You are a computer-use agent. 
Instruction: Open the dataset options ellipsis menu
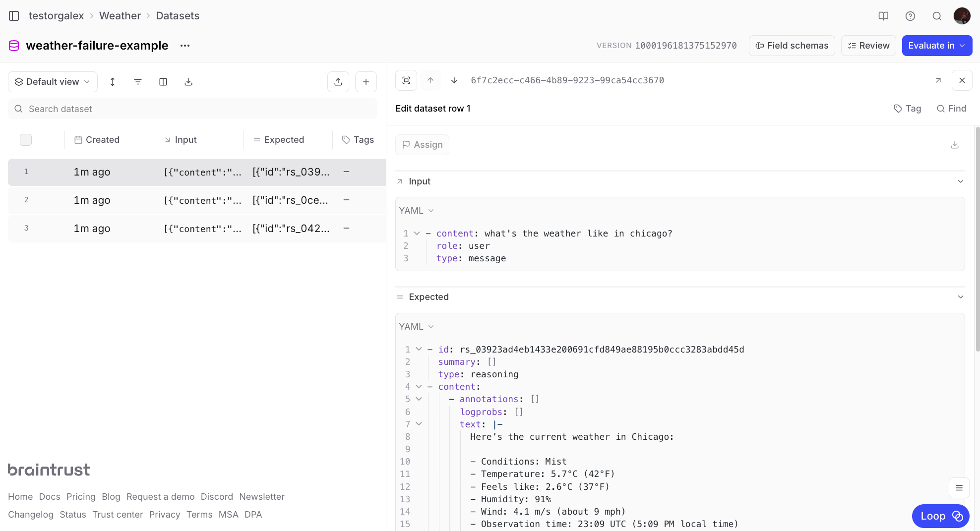tap(185, 46)
